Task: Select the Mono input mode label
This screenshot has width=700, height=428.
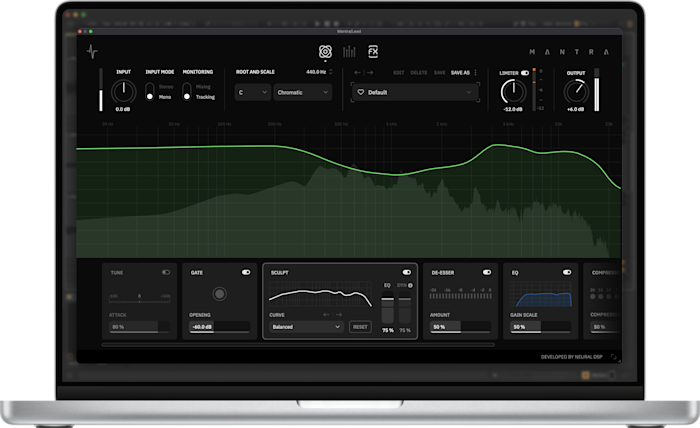Action: click(x=165, y=97)
